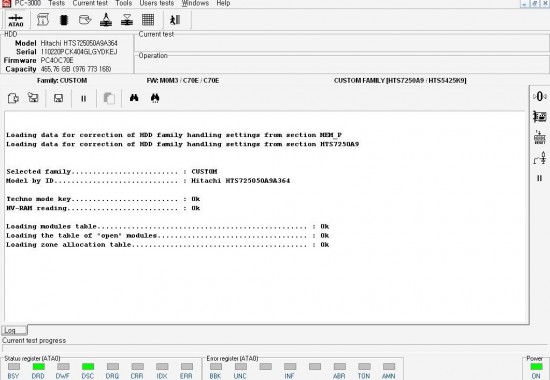Screen dimensions: 550x380
Task: Open the Users tests menu
Action: coord(157,3)
